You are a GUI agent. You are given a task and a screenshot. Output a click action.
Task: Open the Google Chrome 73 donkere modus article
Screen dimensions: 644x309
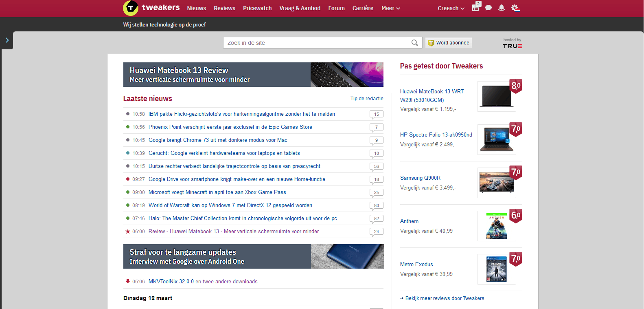click(x=218, y=140)
